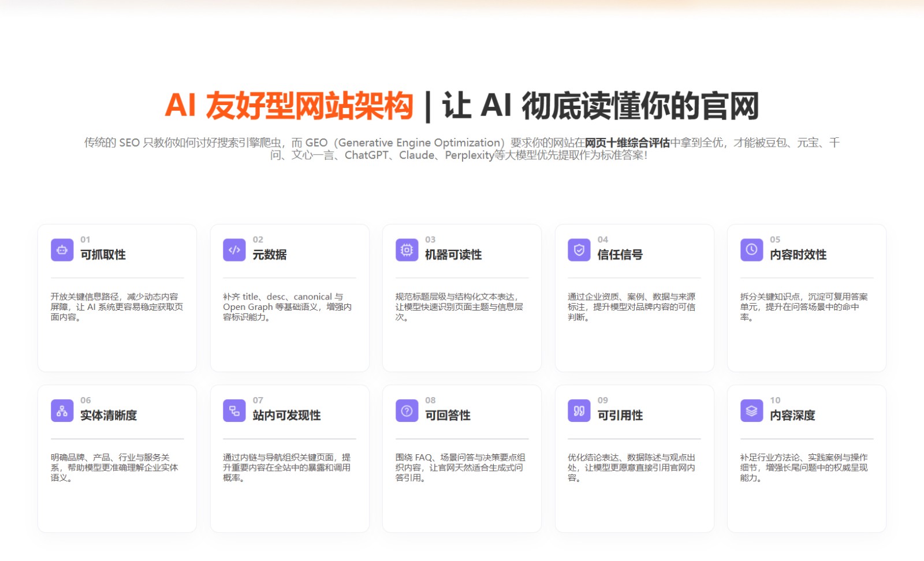Screen dimensions: 924x561
Task: Click the robot icon for 可抓取性
Action: (62, 250)
